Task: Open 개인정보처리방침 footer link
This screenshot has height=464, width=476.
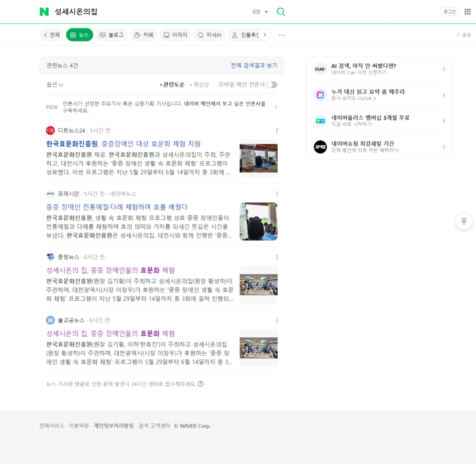Action: point(114,426)
